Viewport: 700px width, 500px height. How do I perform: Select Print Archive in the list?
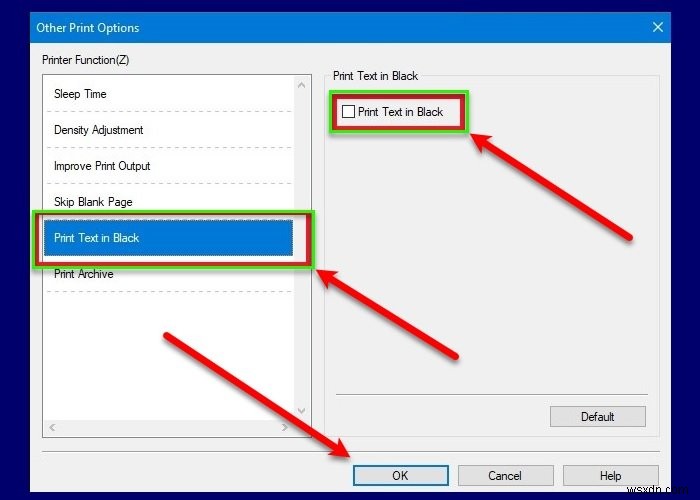click(x=169, y=274)
